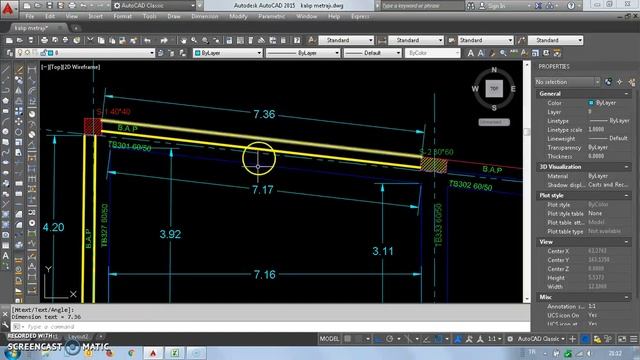Click the Quick Select icon in Properties
Image resolution: width=640 pixels, height=360 pixels.
pyautogui.click(x=631, y=82)
